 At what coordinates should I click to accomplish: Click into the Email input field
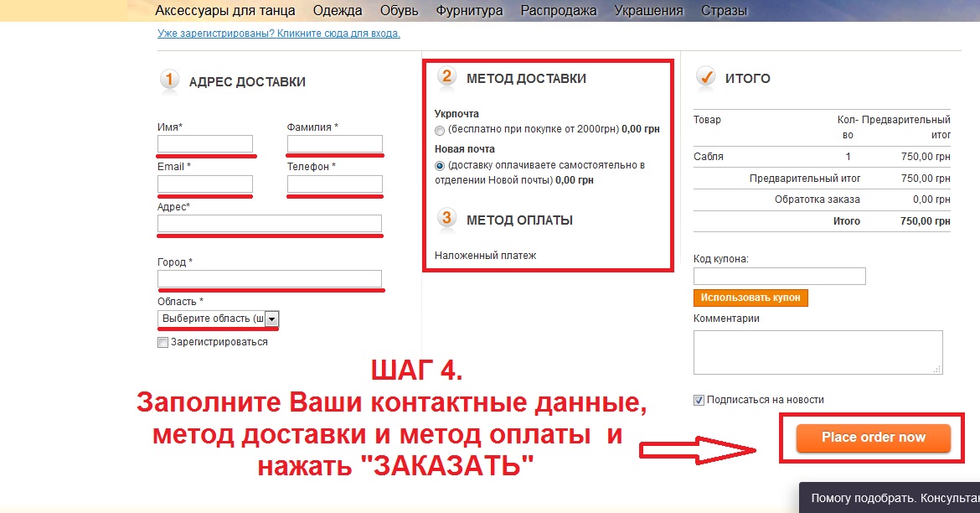pyautogui.click(x=205, y=184)
